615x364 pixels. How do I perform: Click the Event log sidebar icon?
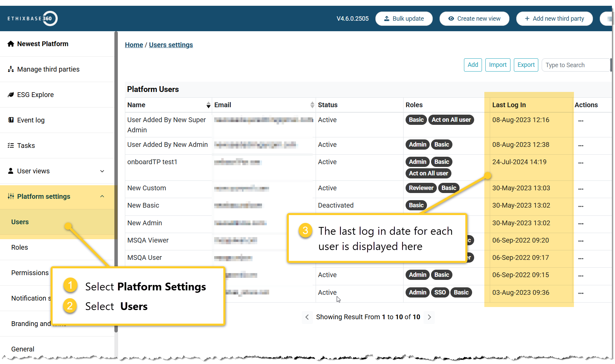point(11,120)
